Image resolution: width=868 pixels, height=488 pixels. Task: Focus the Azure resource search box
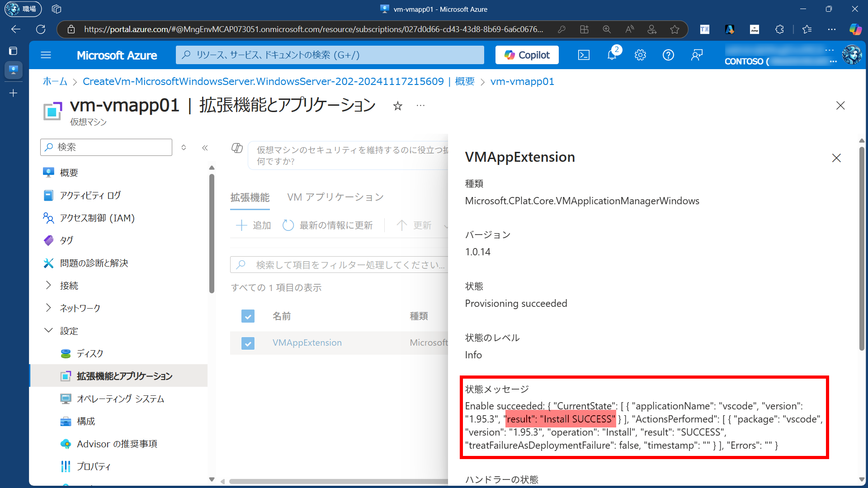[330, 55]
